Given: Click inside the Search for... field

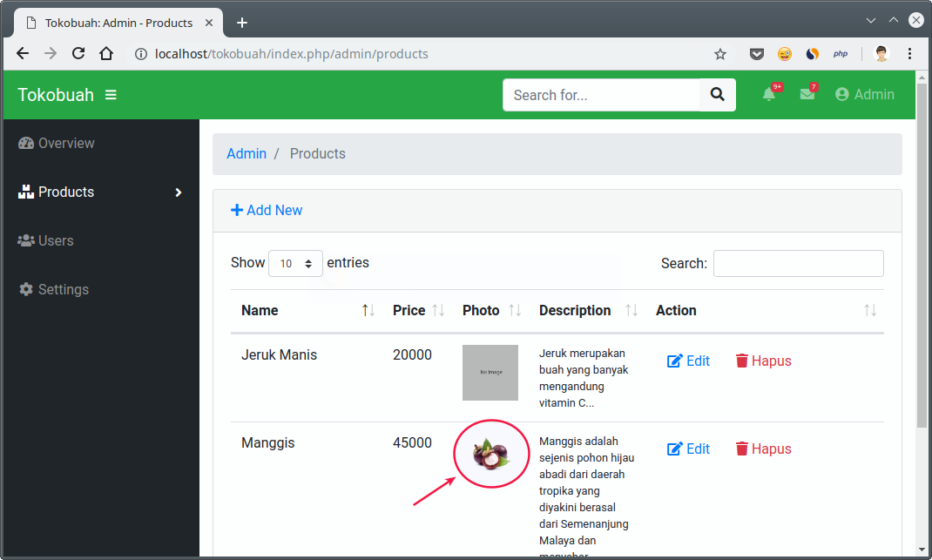Looking at the screenshot, I should coord(601,95).
